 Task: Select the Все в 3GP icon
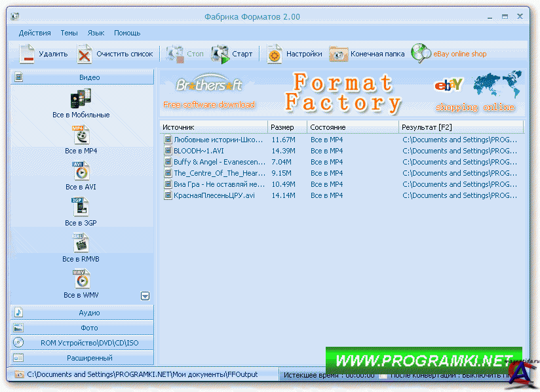(x=81, y=207)
